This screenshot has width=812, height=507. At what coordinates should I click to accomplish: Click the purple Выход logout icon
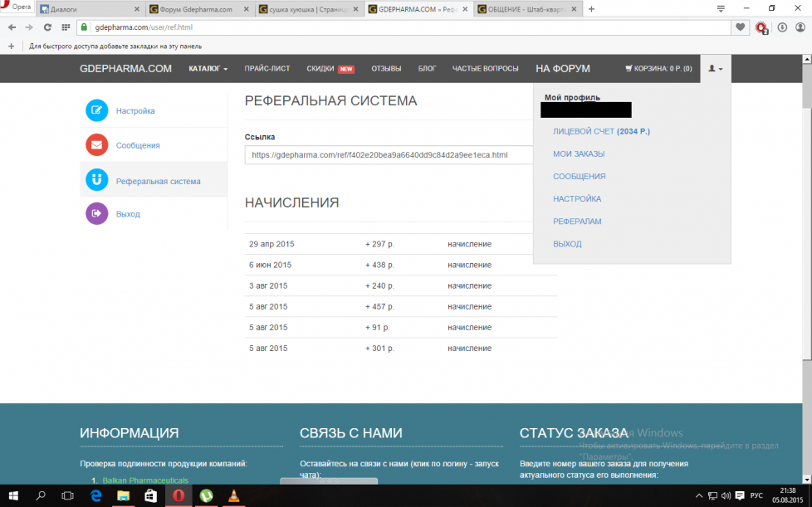click(x=97, y=214)
